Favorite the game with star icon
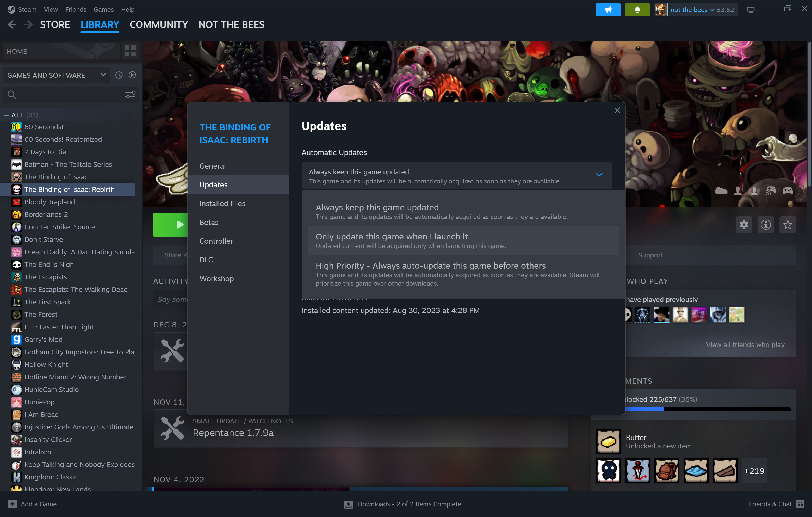 click(x=788, y=225)
